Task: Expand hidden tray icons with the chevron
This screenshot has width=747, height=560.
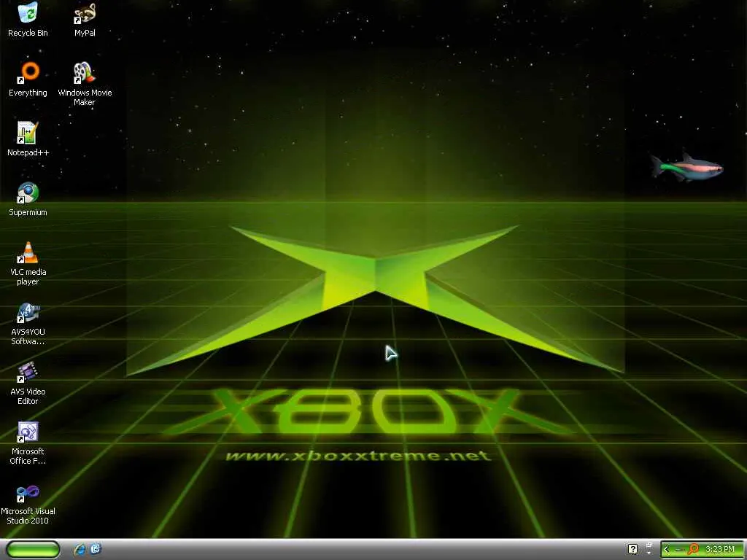Action: click(667, 549)
